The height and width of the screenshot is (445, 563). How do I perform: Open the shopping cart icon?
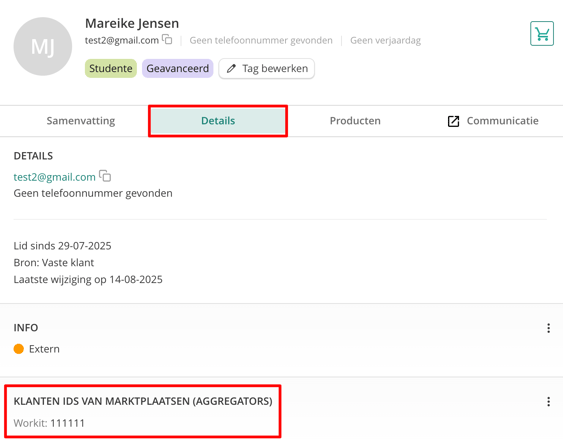[x=542, y=34]
